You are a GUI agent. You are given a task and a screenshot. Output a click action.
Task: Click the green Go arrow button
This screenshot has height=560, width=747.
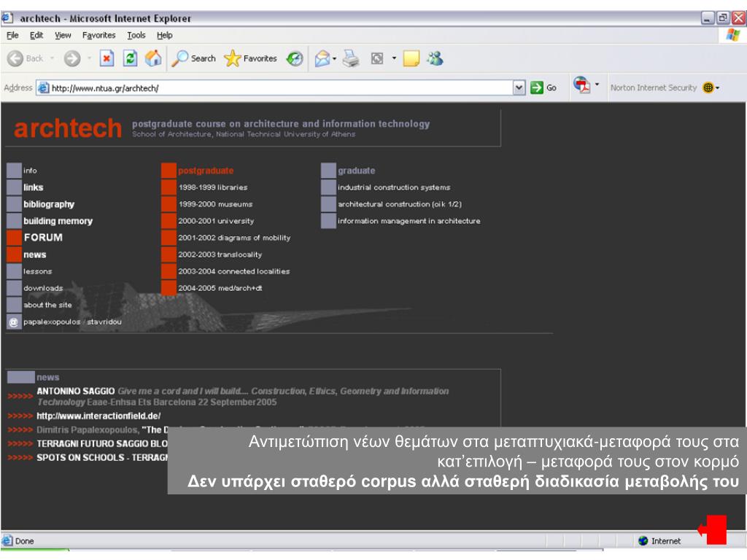pyautogui.click(x=537, y=87)
